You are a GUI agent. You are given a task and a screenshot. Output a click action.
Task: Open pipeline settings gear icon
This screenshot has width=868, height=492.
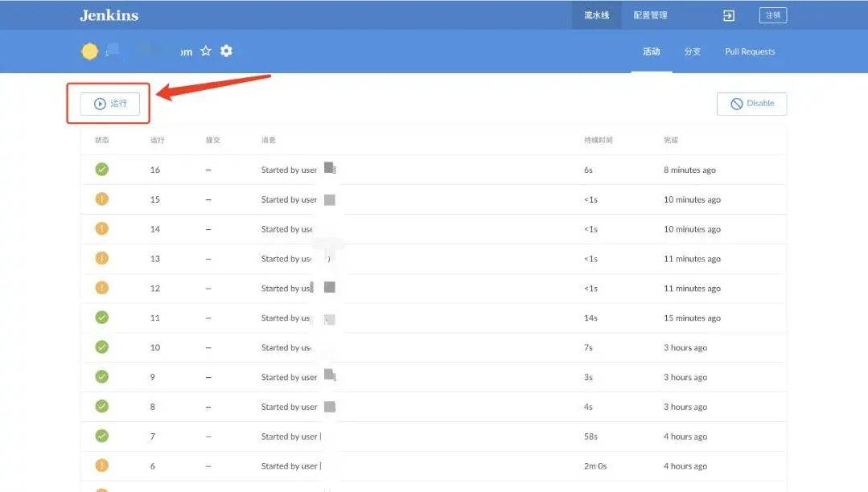coord(226,51)
